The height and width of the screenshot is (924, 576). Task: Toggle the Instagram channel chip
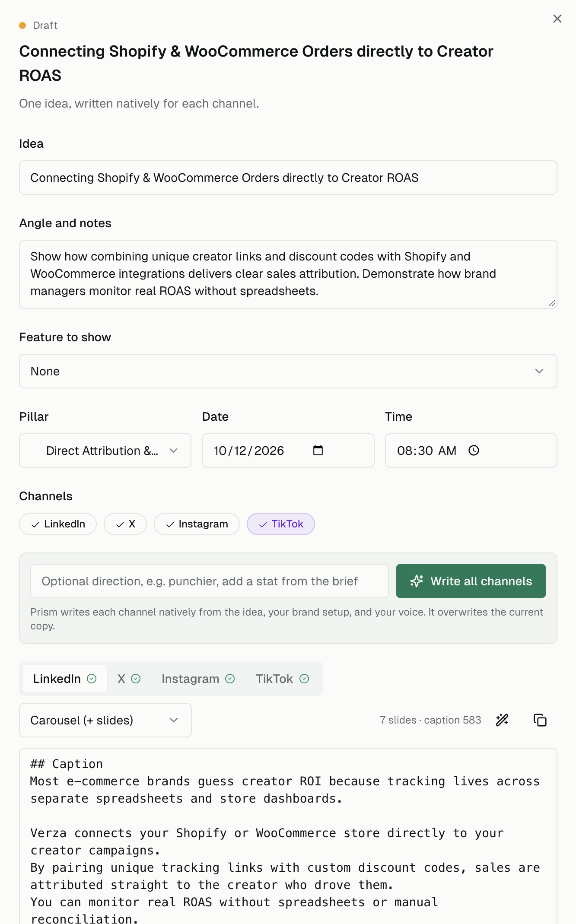coord(197,524)
